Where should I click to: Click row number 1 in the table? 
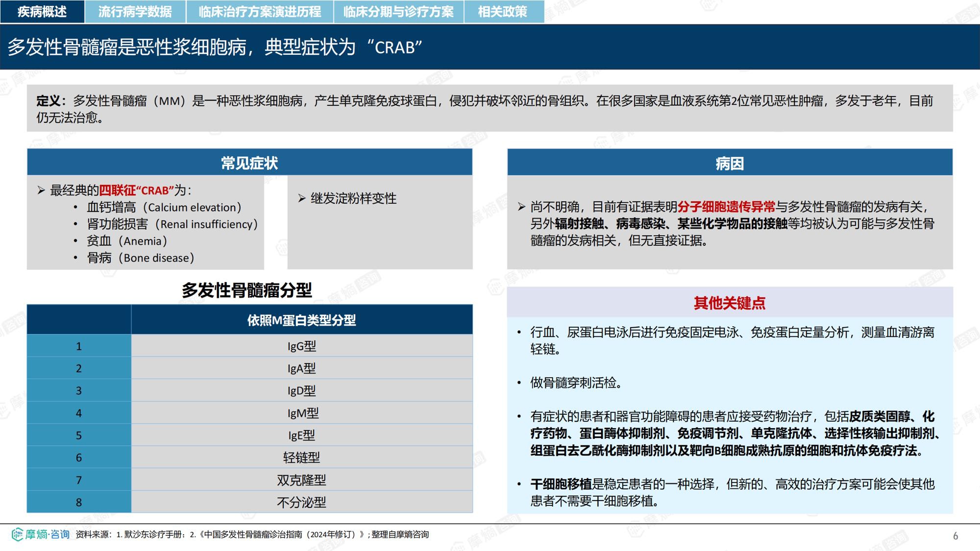tap(79, 346)
